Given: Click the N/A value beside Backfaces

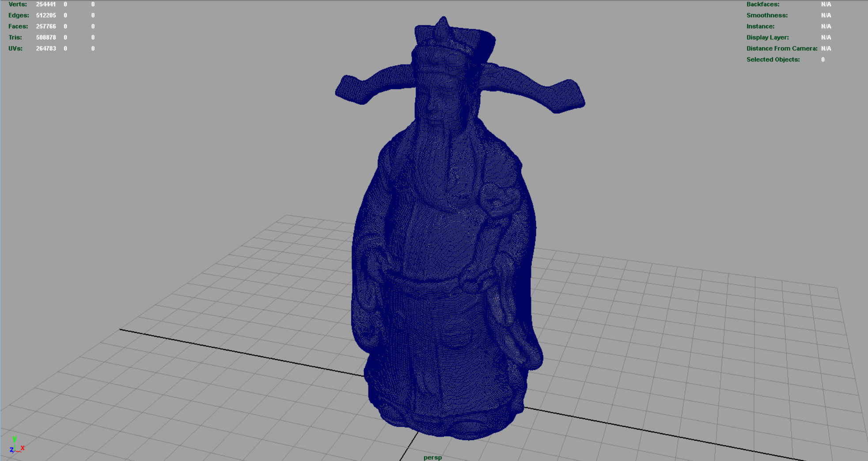Looking at the screenshot, I should pos(826,4).
